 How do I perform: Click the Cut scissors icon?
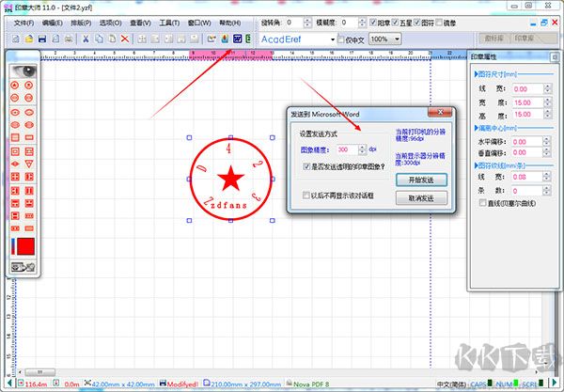[x=86, y=39]
